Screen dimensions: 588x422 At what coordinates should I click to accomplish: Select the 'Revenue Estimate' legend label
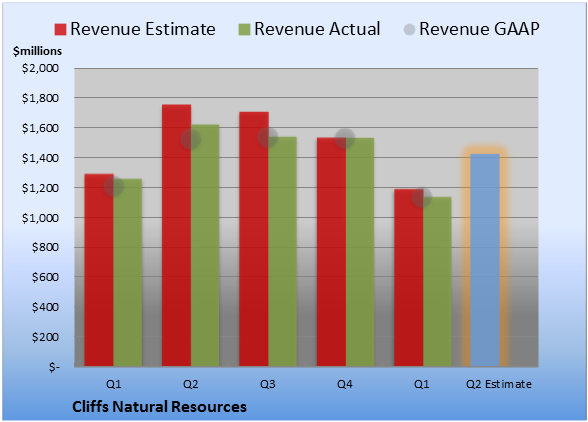[143, 29]
